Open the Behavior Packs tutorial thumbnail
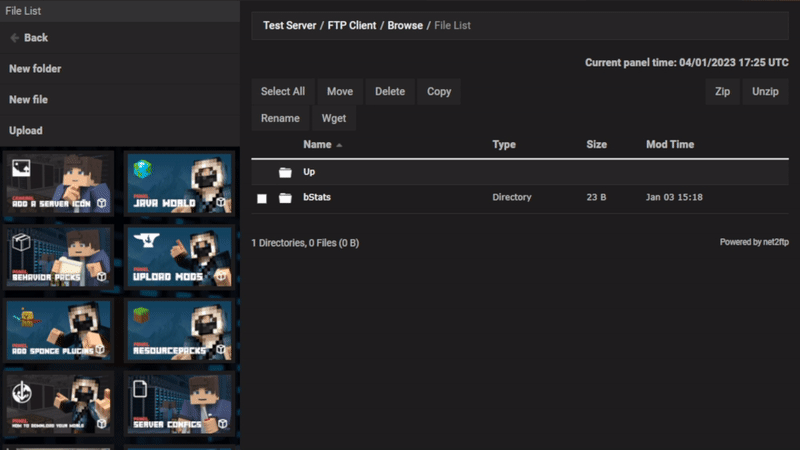Image resolution: width=800 pixels, height=450 pixels. click(x=59, y=256)
